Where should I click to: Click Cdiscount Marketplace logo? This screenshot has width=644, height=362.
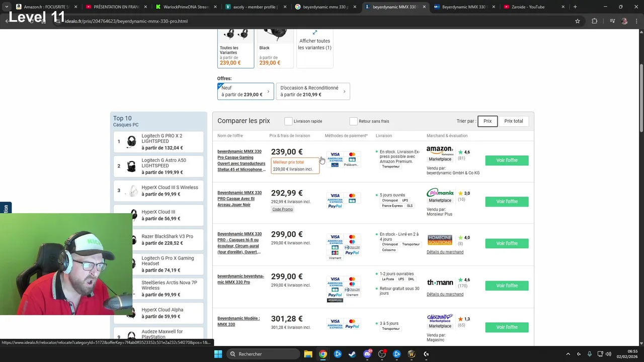pyautogui.click(x=440, y=318)
